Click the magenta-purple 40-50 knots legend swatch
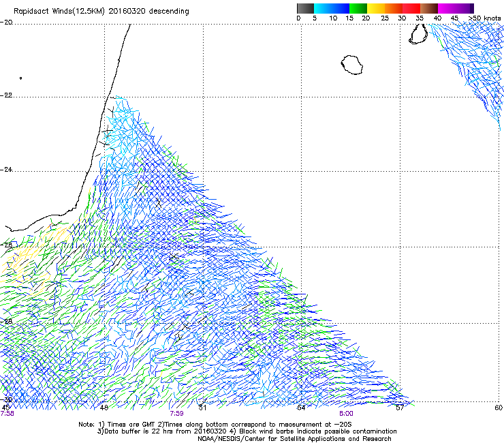 456,8
